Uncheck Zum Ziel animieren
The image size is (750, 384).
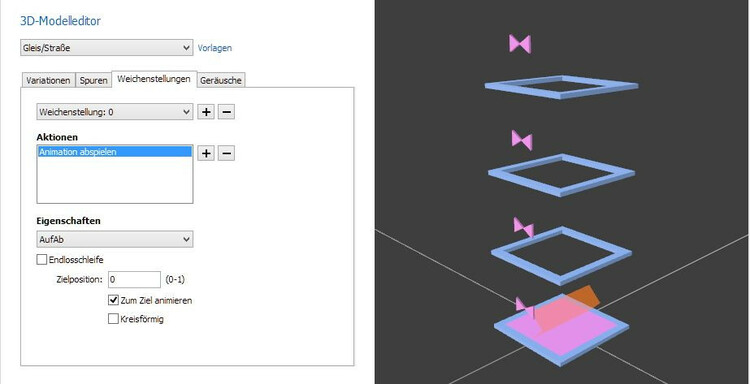click(x=113, y=300)
